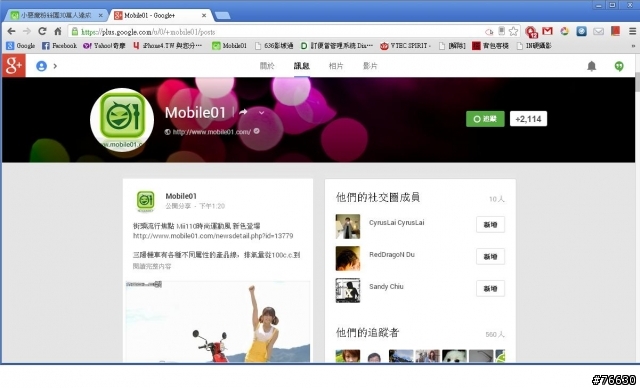Viewport: 640px width, 388px height.
Task: Click the Google+ red logo
Action: click(x=14, y=66)
